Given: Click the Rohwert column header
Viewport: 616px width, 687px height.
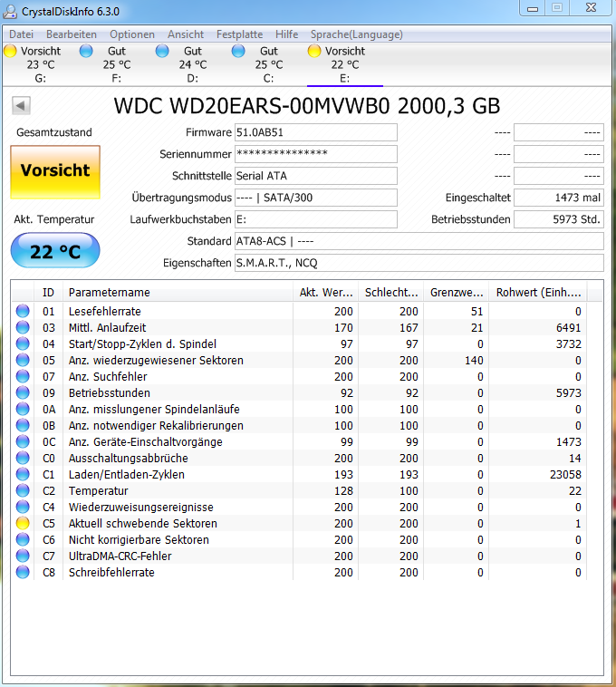Looking at the screenshot, I should [x=538, y=292].
